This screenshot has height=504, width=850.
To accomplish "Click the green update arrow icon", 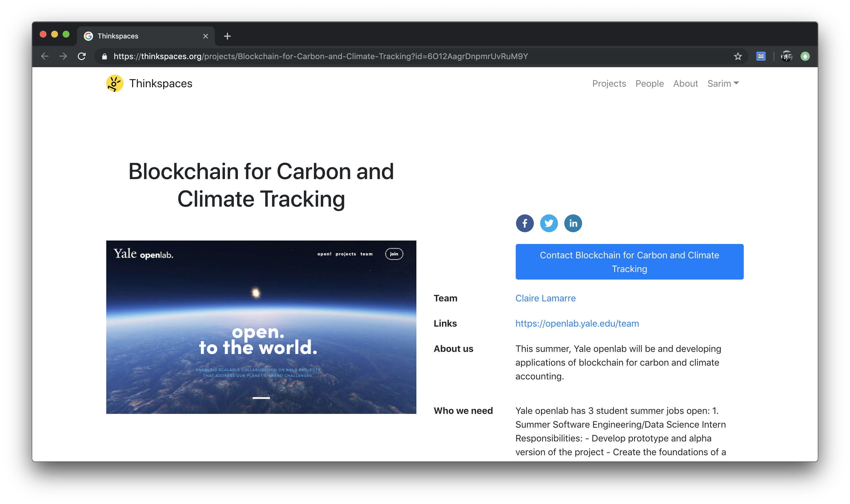I will [x=805, y=56].
